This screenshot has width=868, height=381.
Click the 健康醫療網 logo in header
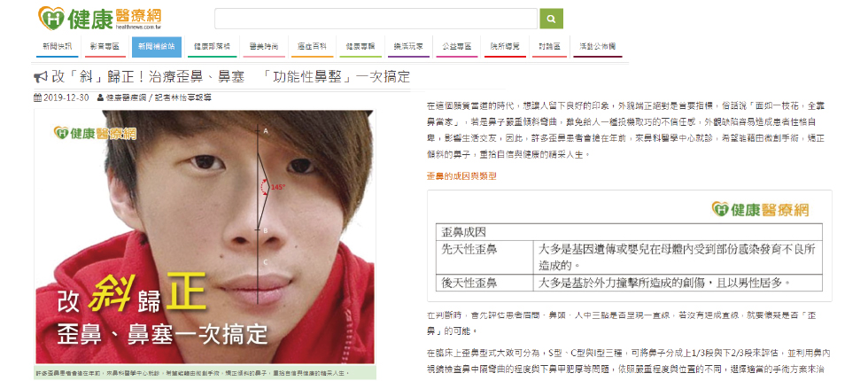pyautogui.click(x=100, y=19)
